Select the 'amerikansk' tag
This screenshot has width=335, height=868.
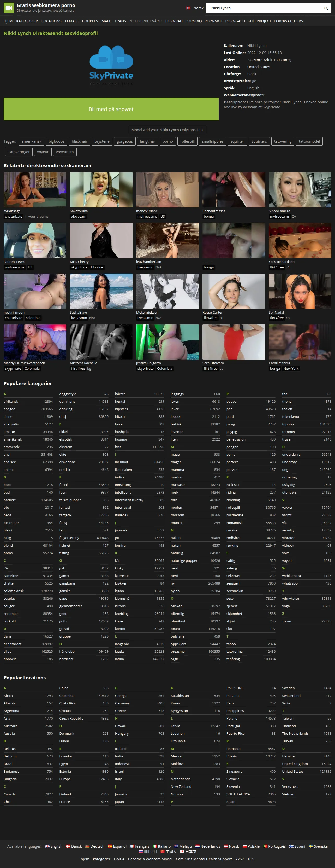tap(32, 142)
